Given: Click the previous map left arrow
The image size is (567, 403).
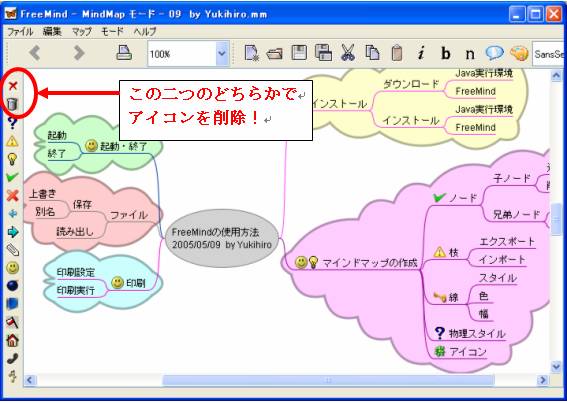Looking at the screenshot, I should [35, 53].
